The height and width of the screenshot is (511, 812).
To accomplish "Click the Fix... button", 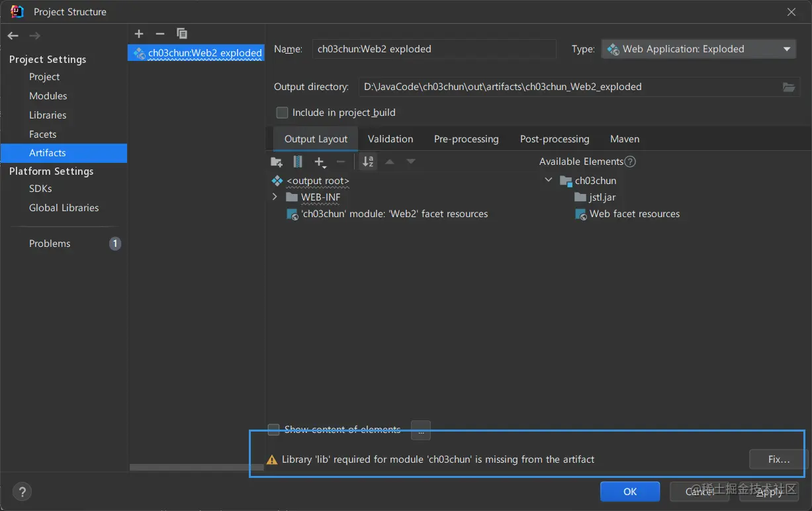I will (x=779, y=459).
